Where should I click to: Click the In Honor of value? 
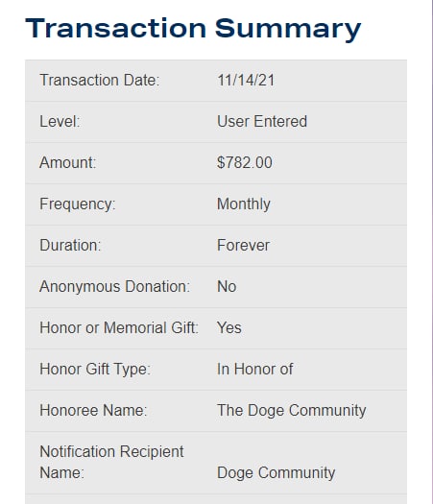tap(255, 369)
